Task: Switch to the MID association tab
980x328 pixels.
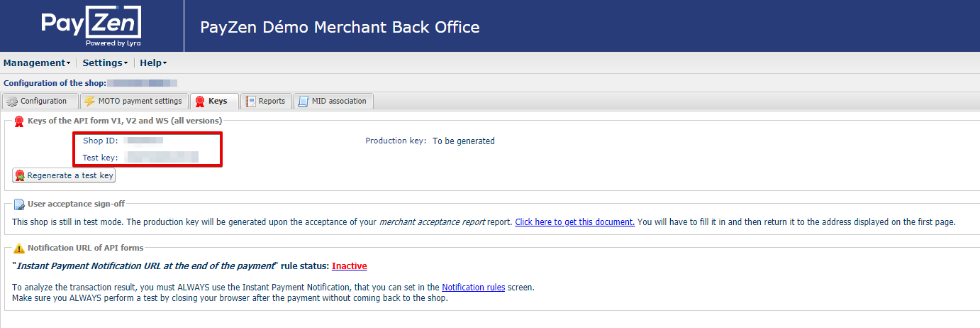Action: [333, 101]
